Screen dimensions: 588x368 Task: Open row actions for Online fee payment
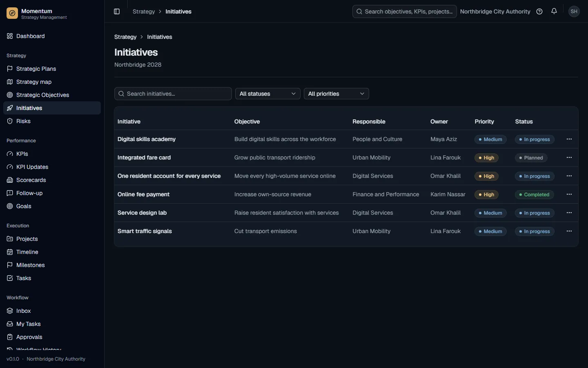click(569, 194)
